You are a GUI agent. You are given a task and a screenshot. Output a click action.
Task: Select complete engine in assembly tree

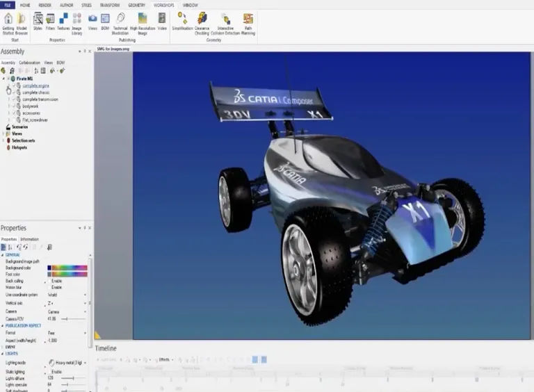(x=35, y=85)
